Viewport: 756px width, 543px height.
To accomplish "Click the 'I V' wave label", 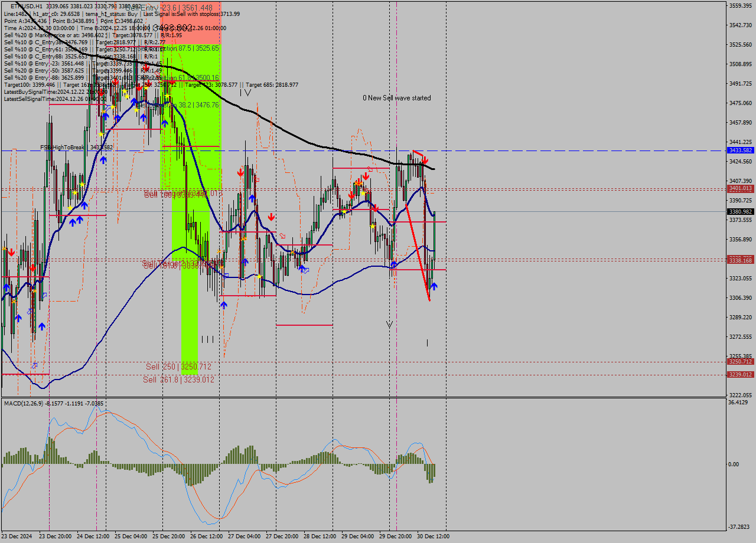I will coord(246,93).
